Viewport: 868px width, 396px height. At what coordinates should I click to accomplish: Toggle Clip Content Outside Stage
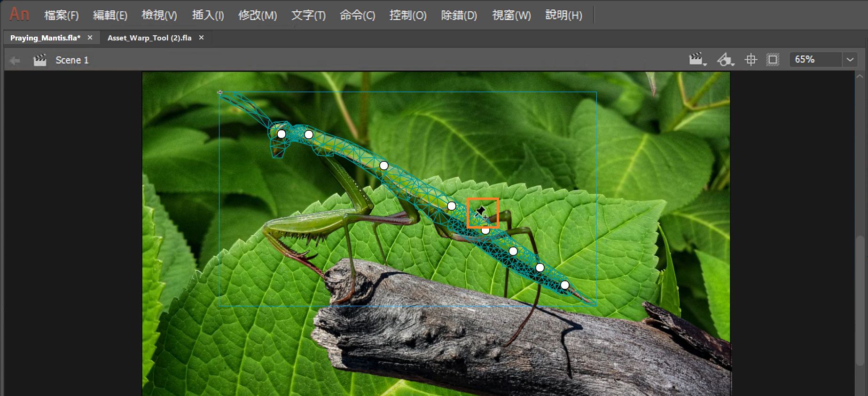tap(773, 60)
